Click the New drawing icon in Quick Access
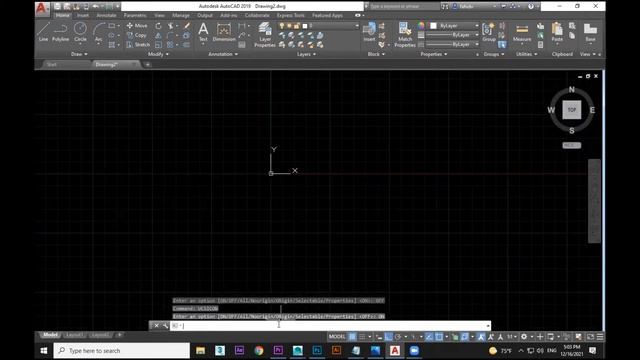Screen dimensions: 640x360 click(x=57, y=6)
